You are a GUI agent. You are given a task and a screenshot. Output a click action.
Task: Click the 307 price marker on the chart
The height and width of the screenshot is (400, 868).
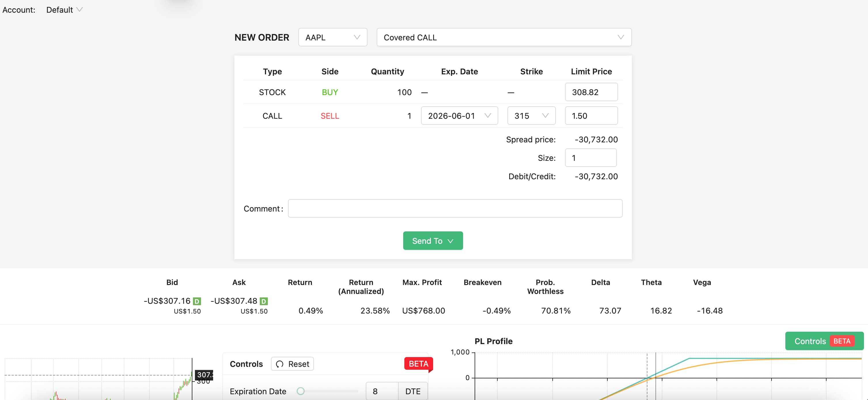204,375
